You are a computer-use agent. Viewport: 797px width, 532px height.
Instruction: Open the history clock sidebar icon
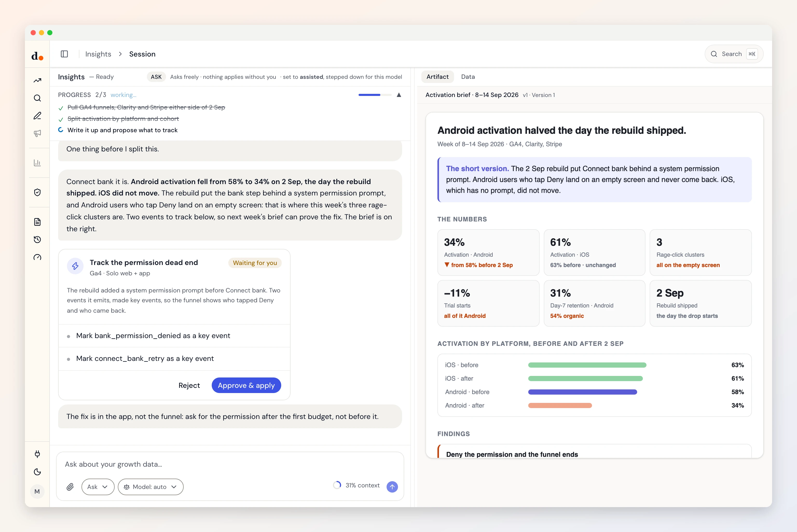[37, 240]
